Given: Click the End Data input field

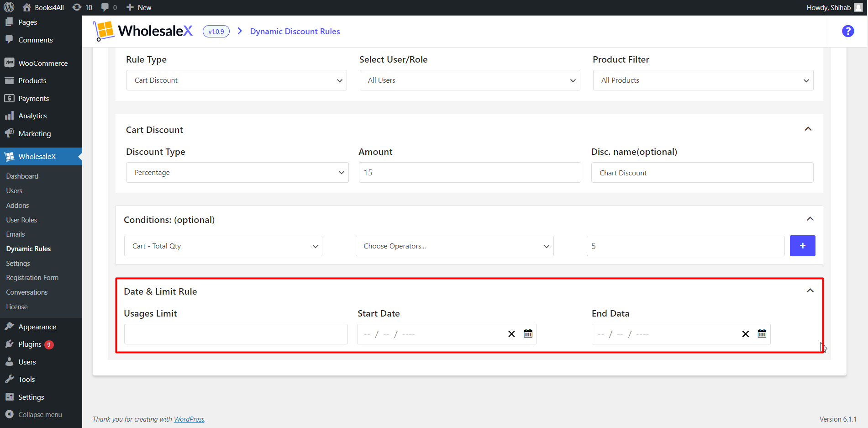Looking at the screenshot, I should pyautogui.click(x=681, y=334).
